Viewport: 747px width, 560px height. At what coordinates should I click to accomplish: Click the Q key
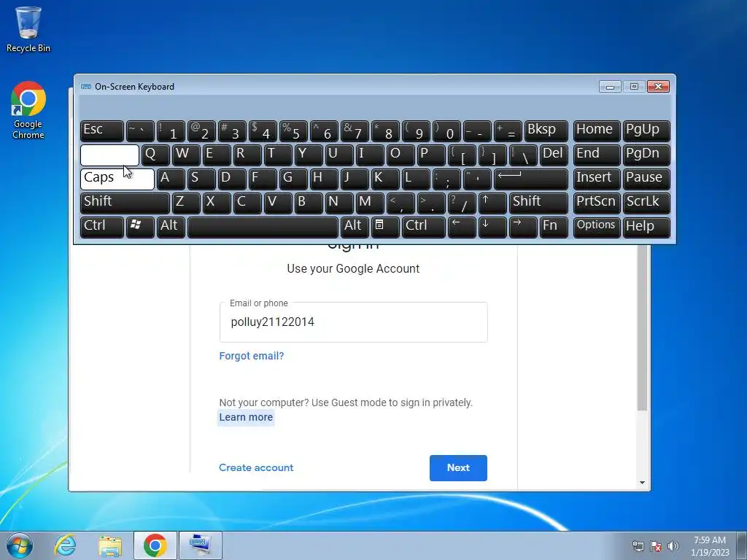[155, 155]
